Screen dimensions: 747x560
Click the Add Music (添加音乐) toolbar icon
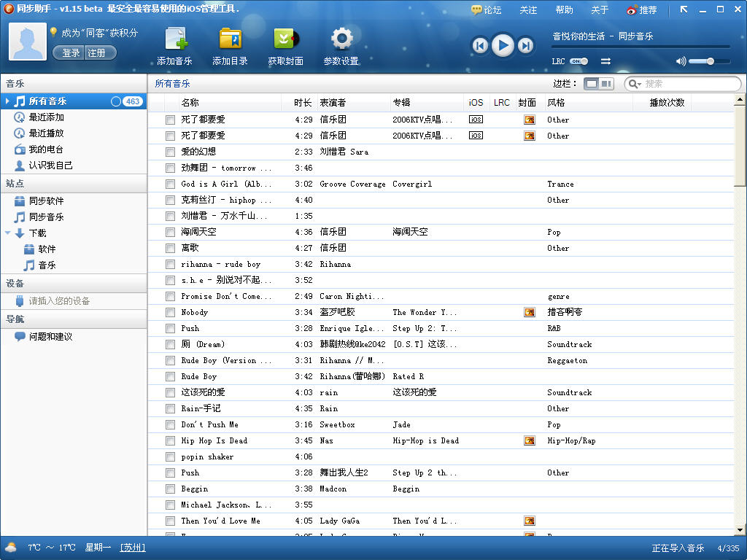(x=175, y=39)
